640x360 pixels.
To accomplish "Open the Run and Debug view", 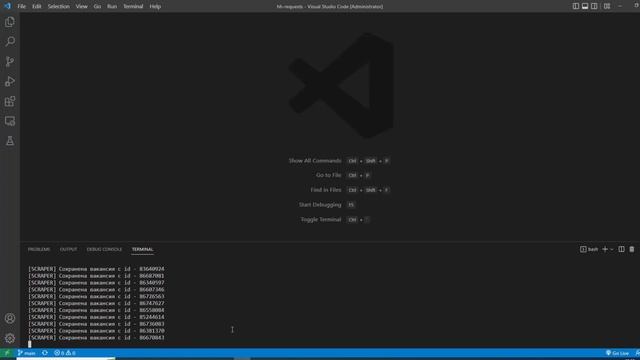I will [10, 81].
